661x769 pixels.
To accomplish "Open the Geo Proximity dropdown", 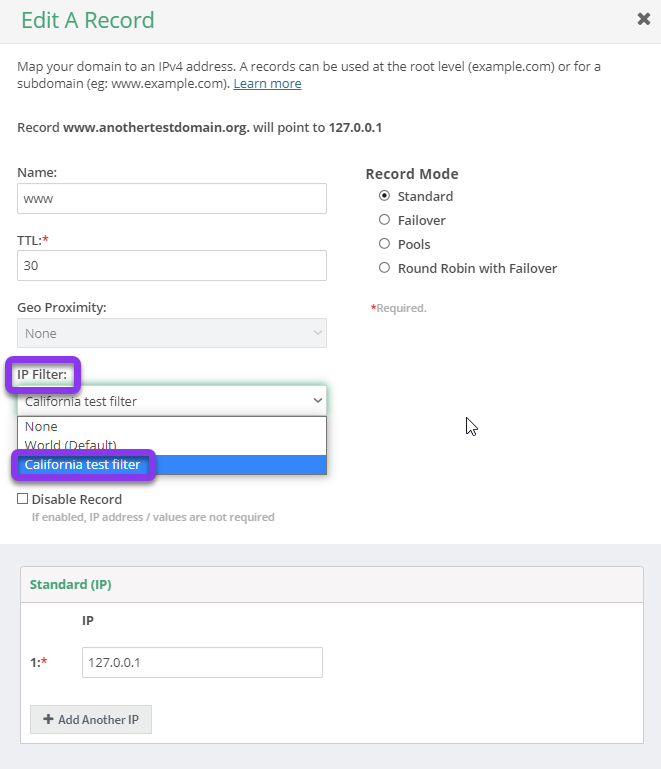I will coord(172,333).
